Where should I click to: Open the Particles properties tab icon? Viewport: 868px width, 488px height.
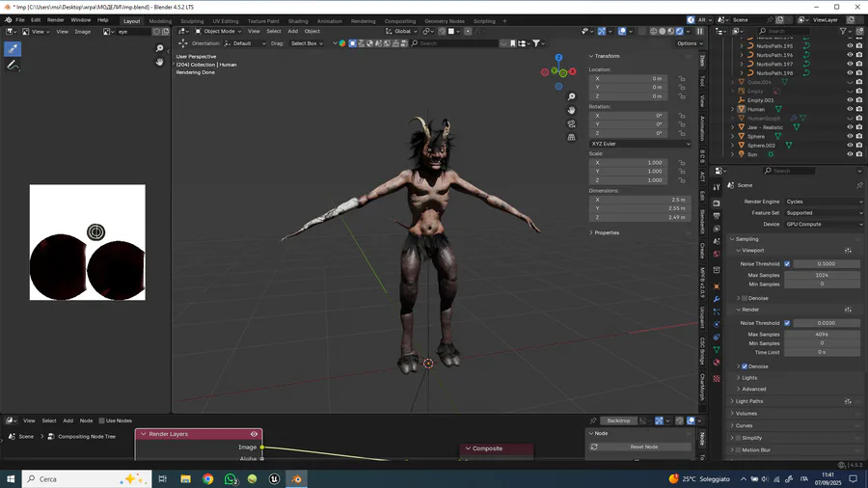(x=717, y=312)
